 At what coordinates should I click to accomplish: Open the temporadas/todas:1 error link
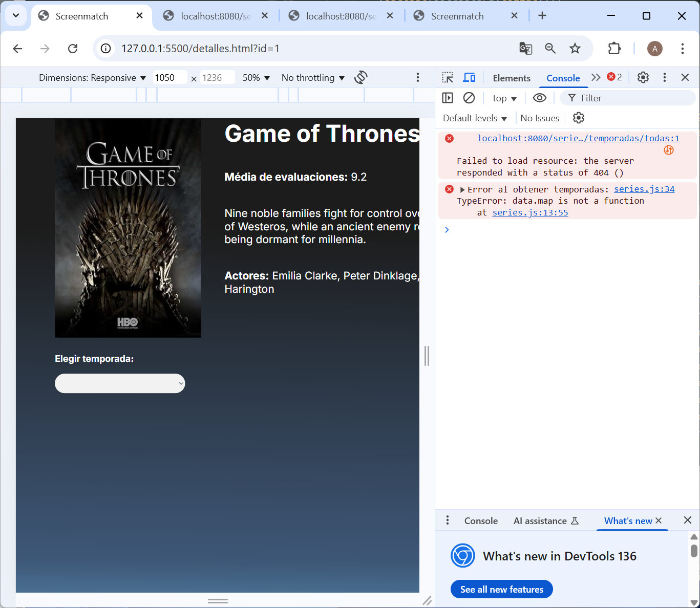(578, 138)
